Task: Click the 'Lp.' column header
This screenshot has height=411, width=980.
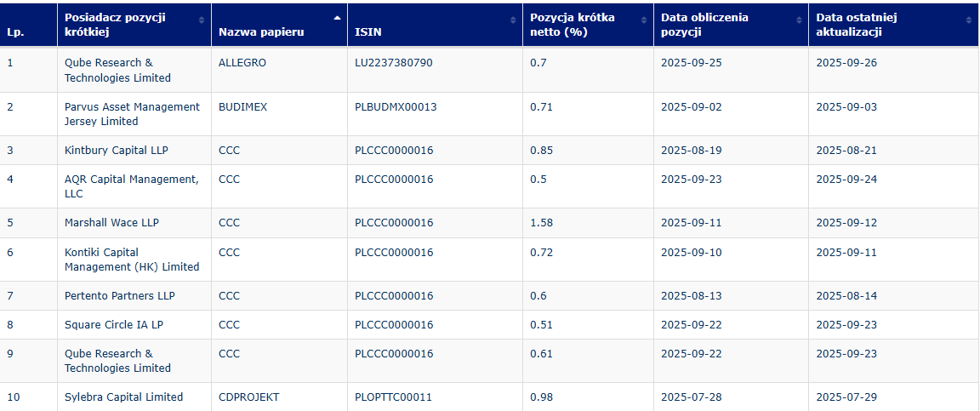Action: [15, 32]
